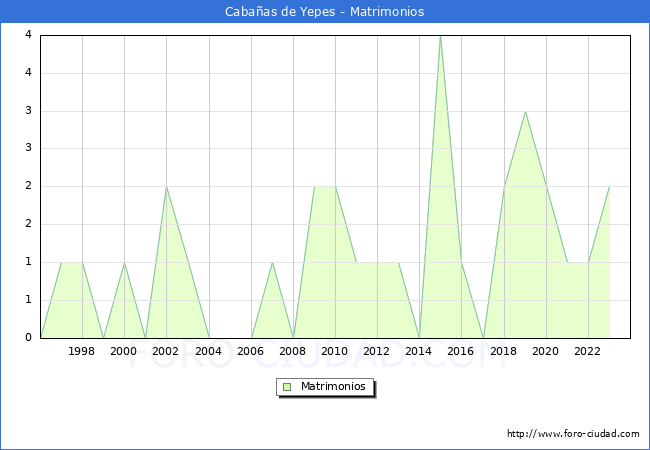The height and width of the screenshot is (450, 650).
Task: Click the x-axis label 2014
Action: (419, 351)
